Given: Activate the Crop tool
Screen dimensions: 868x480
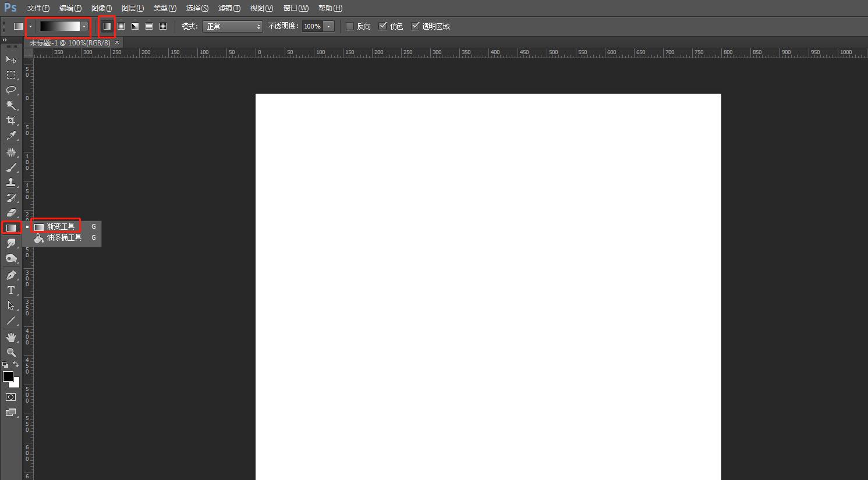Looking at the screenshot, I should click(x=10, y=120).
